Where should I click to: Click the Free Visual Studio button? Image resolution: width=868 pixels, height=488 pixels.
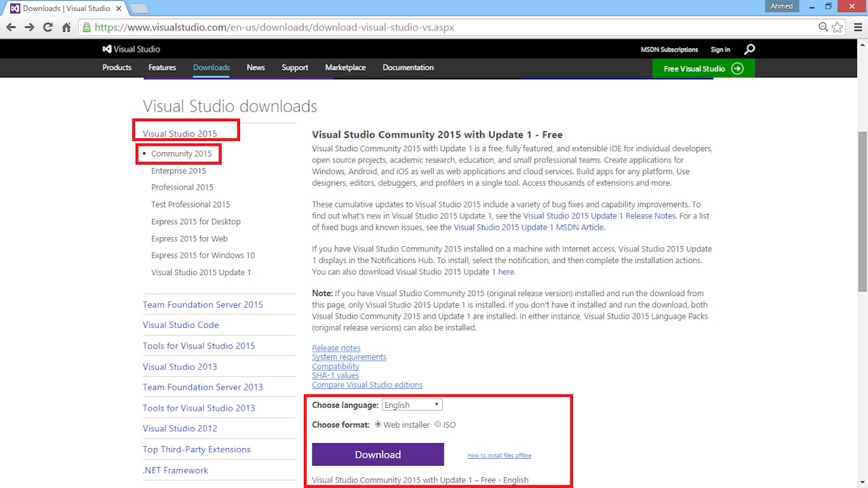pyautogui.click(x=703, y=68)
